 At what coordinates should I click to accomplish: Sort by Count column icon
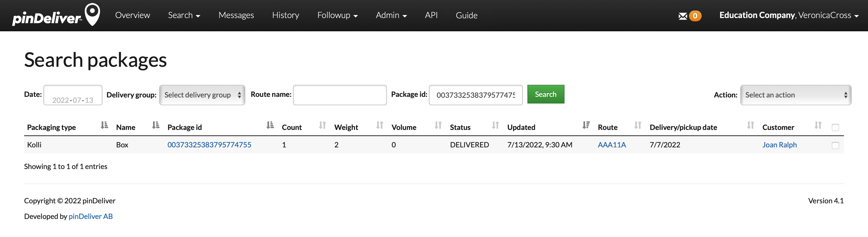[x=322, y=125]
